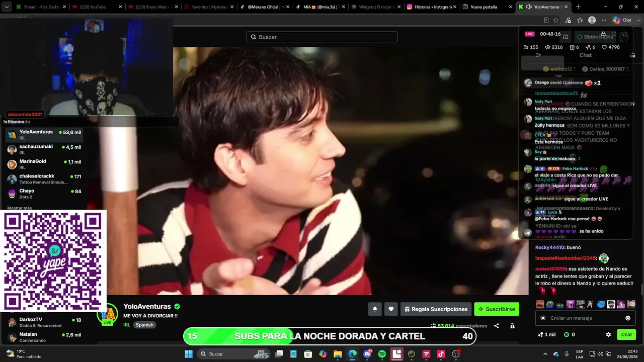Click the Enviar un mensaje chat input
644x362 pixels.
(x=586, y=318)
